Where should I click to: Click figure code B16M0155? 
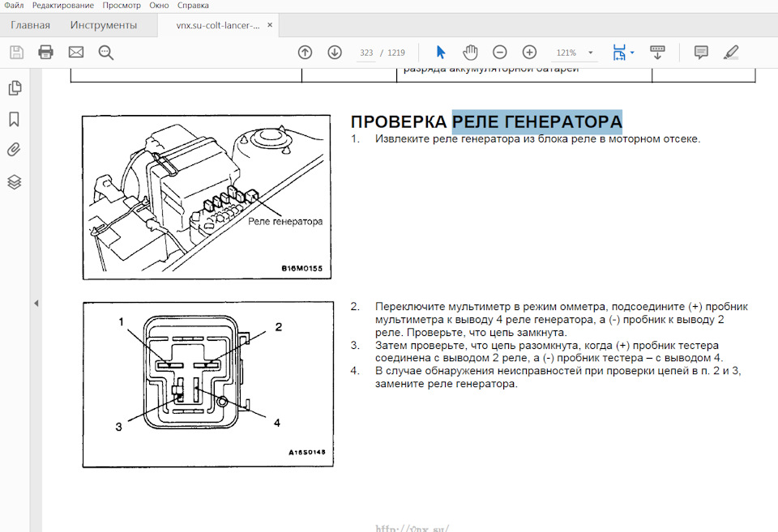click(x=302, y=268)
